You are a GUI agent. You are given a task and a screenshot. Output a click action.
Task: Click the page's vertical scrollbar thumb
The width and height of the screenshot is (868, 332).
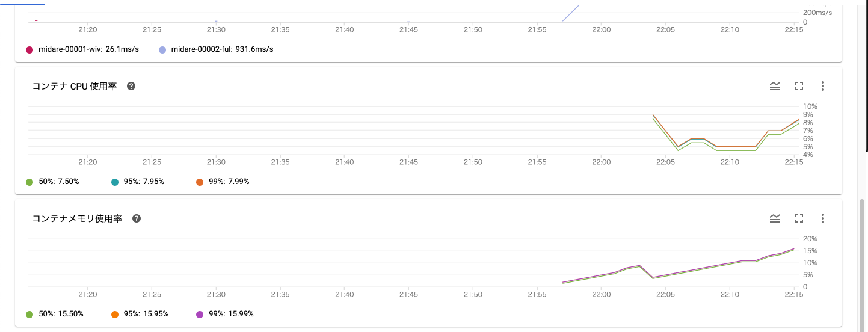click(863, 265)
